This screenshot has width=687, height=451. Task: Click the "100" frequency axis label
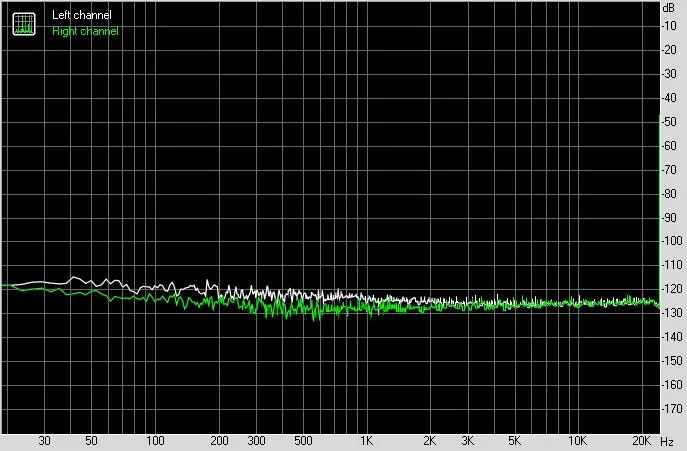click(x=155, y=441)
